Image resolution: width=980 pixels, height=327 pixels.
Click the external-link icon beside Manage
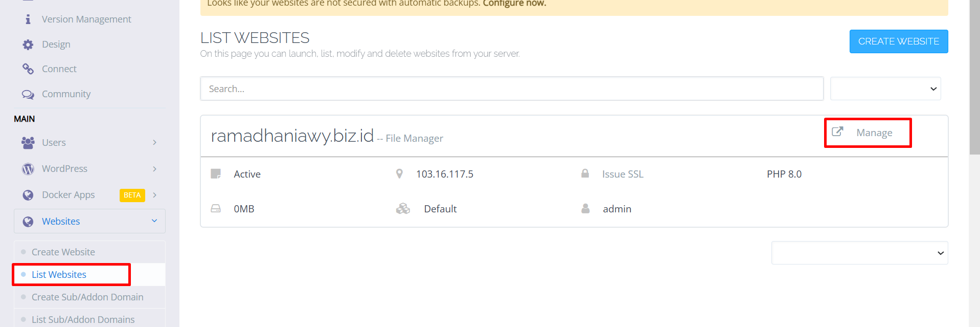(837, 132)
